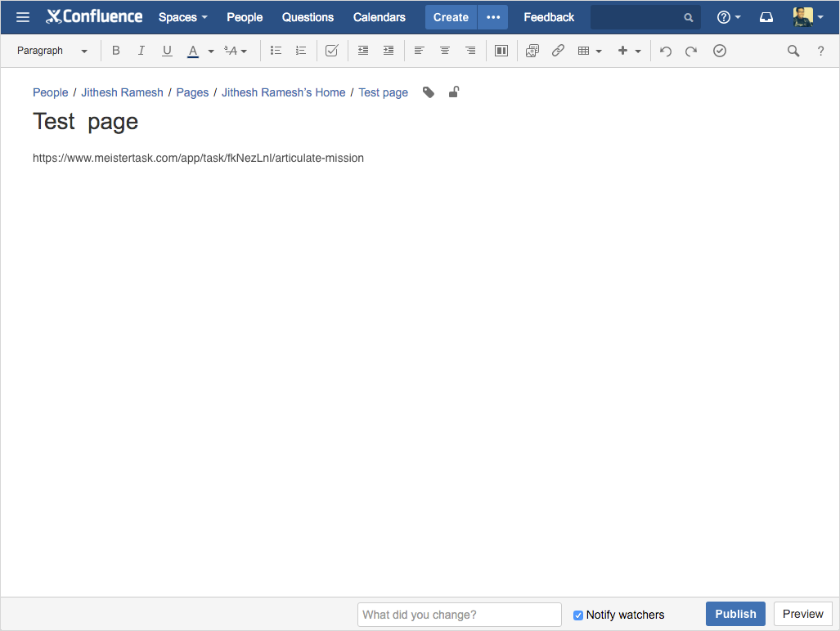The width and height of the screenshot is (840, 631).
Task: Publish the page
Action: click(735, 614)
